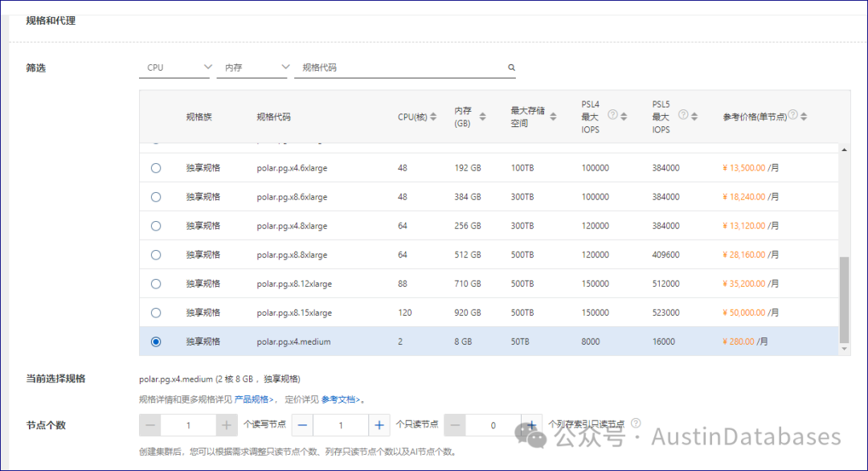
Task: Increase the read-only node count
Action: click(379, 426)
